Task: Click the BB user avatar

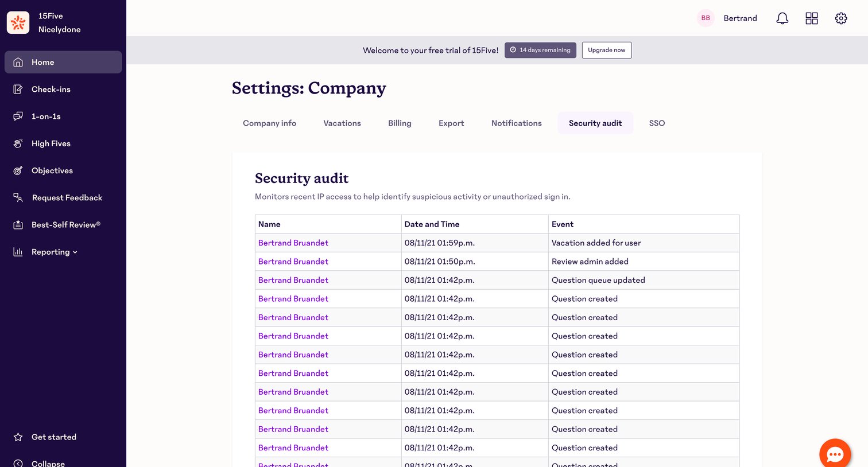Action: click(x=706, y=18)
